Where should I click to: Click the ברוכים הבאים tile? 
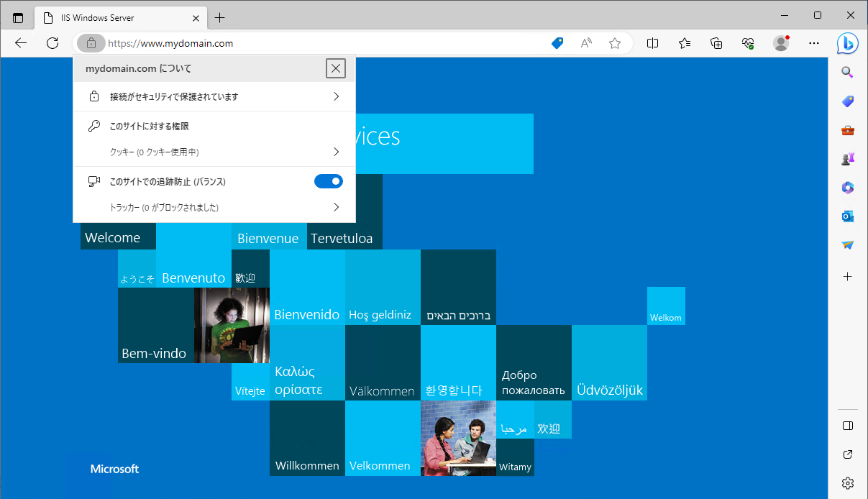tap(458, 288)
